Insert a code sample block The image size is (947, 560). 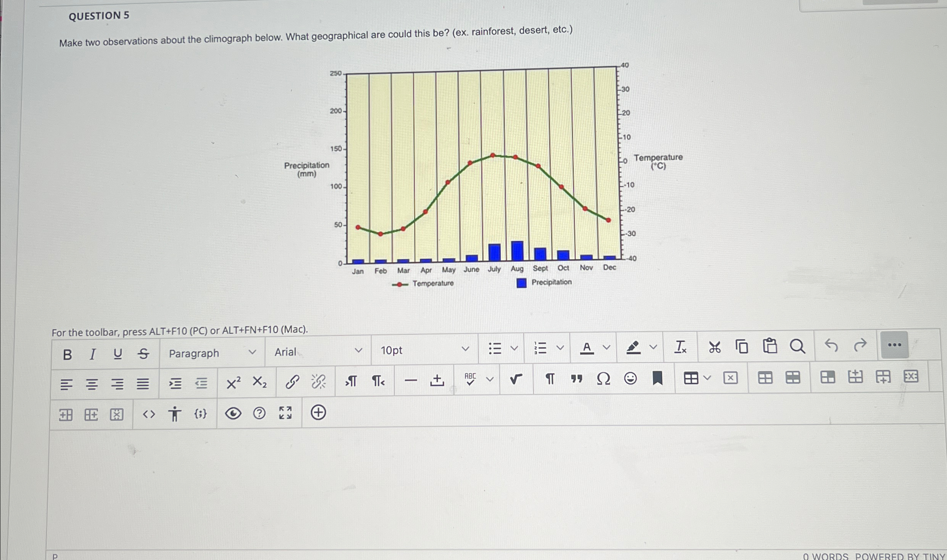click(200, 413)
